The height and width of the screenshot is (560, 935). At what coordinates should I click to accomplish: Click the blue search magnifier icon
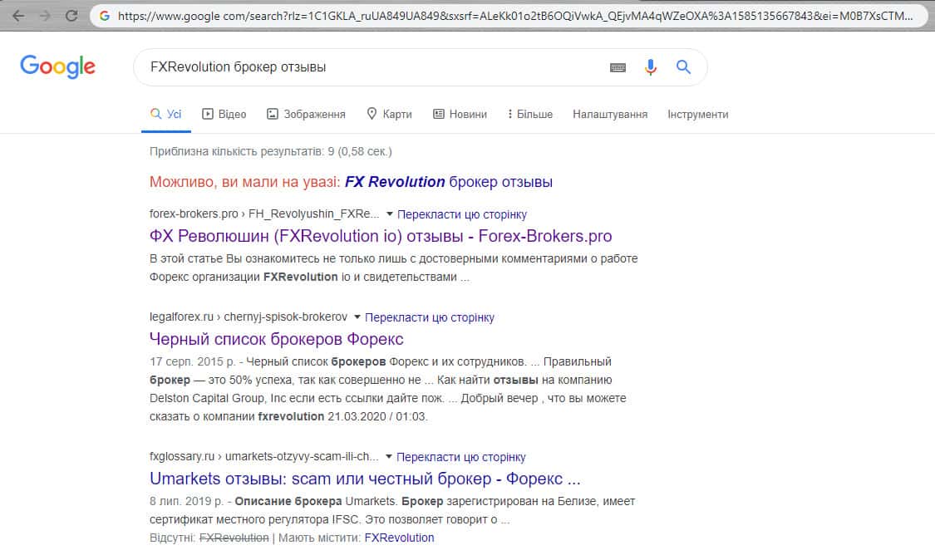point(683,67)
